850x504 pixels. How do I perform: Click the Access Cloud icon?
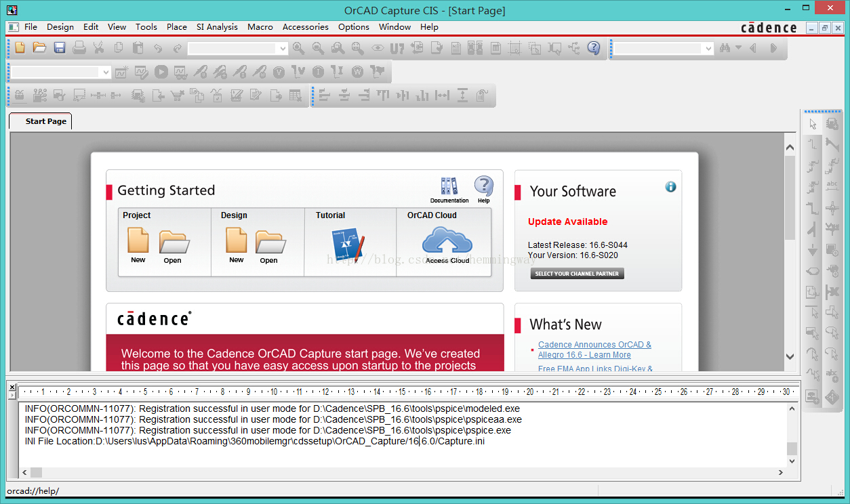pyautogui.click(x=447, y=241)
